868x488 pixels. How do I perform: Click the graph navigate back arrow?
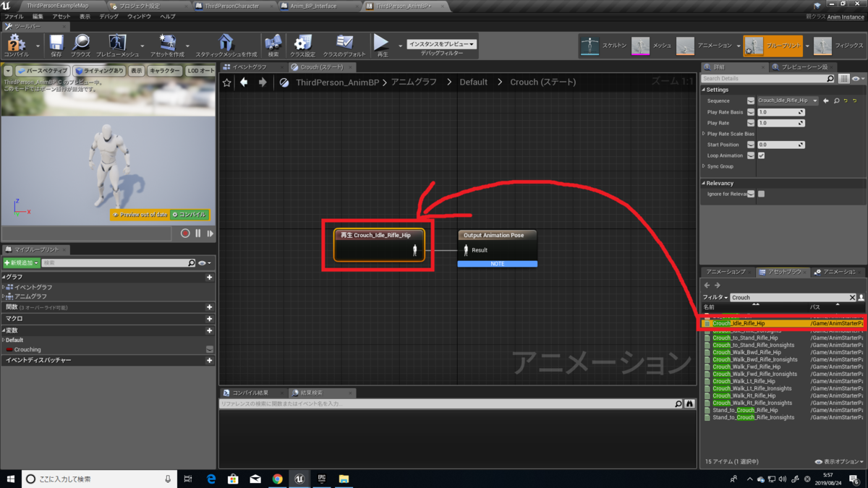point(244,82)
